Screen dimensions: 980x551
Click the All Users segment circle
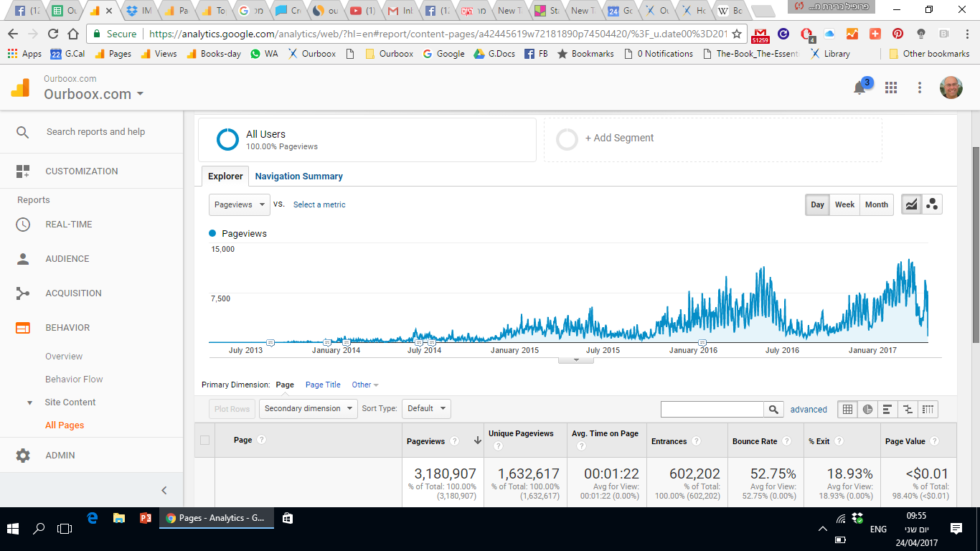[x=227, y=139]
